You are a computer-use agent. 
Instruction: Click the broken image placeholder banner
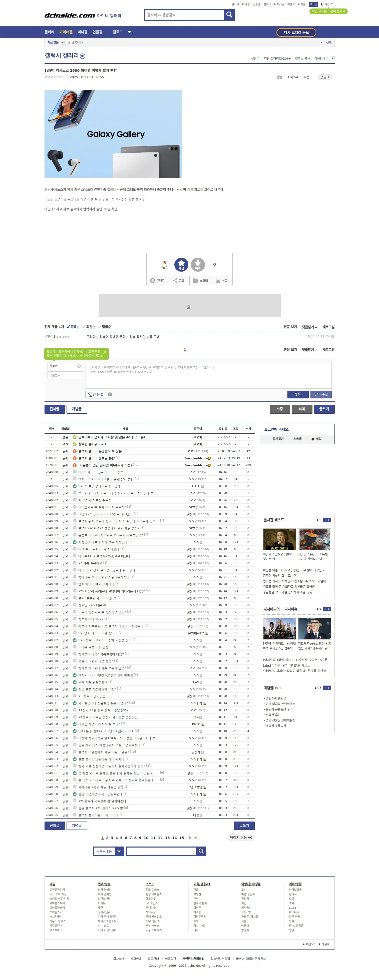click(x=189, y=305)
